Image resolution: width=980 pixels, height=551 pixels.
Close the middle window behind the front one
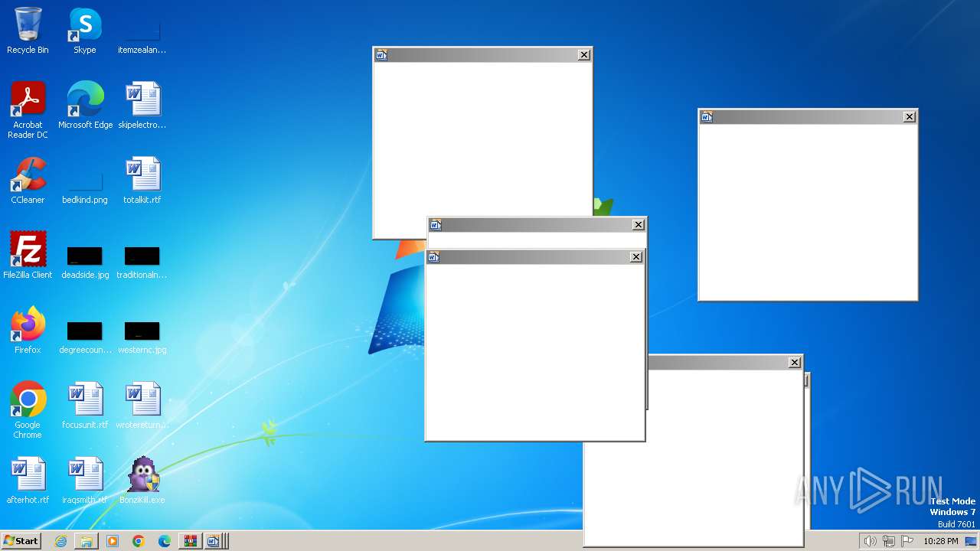tap(639, 224)
